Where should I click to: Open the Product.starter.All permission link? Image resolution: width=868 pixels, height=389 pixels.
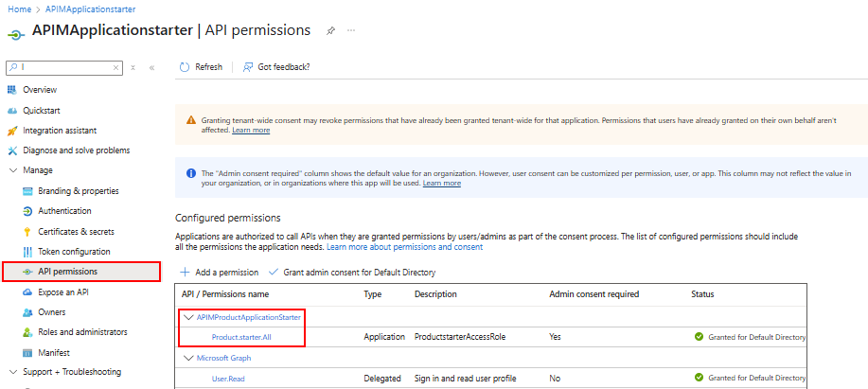coord(243,337)
